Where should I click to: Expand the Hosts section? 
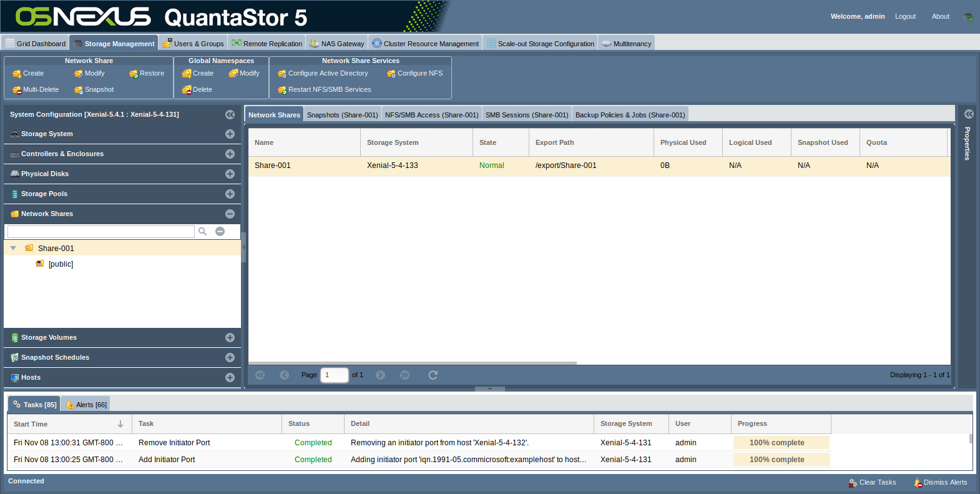tap(230, 378)
